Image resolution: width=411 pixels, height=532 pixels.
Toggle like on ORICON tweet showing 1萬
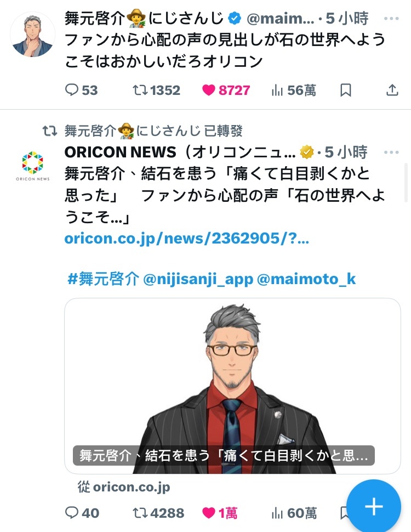[220, 513]
